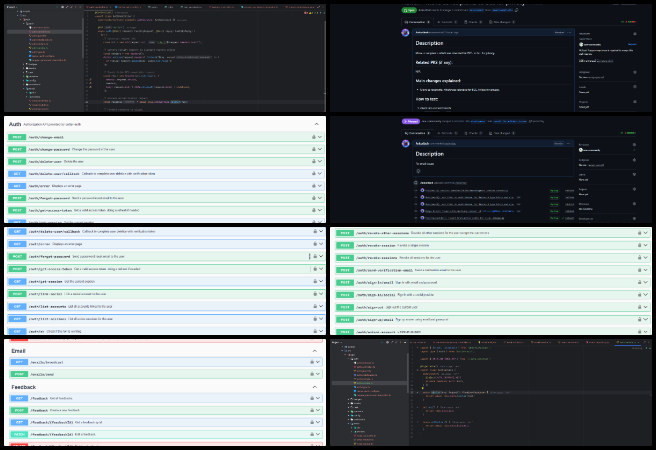Viewport: 656px width, 450px height.
Task: Open comment options ellipsis in Merged pull request
Action: coord(569,143)
